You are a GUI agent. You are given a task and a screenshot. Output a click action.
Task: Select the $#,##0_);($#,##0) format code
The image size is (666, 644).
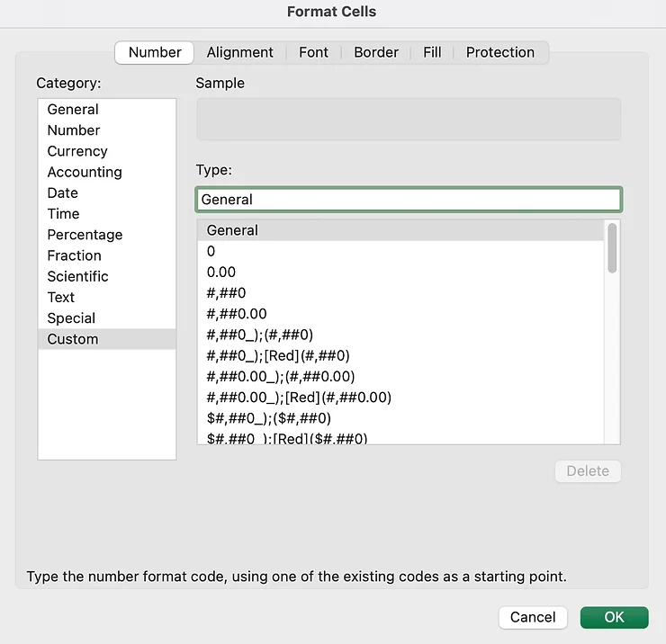[x=269, y=418]
